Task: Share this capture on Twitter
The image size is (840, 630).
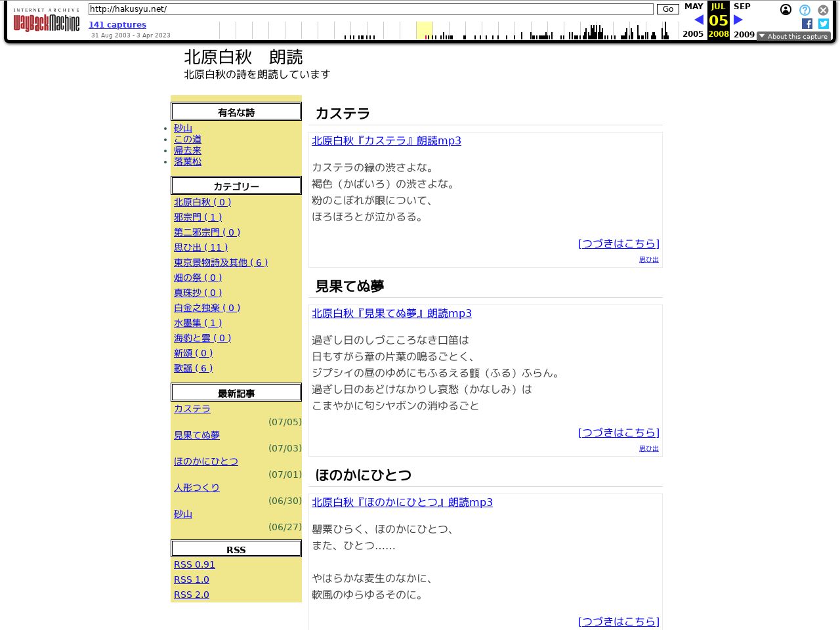Action: click(823, 24)
